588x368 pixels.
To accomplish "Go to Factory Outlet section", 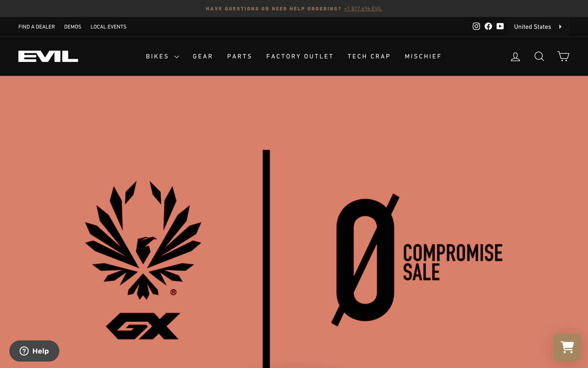I will click(x=300, y=56).
